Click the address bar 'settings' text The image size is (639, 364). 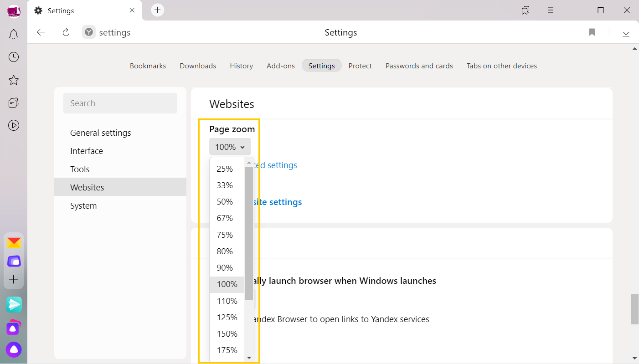pyautogui.click(x=115, y=33)
